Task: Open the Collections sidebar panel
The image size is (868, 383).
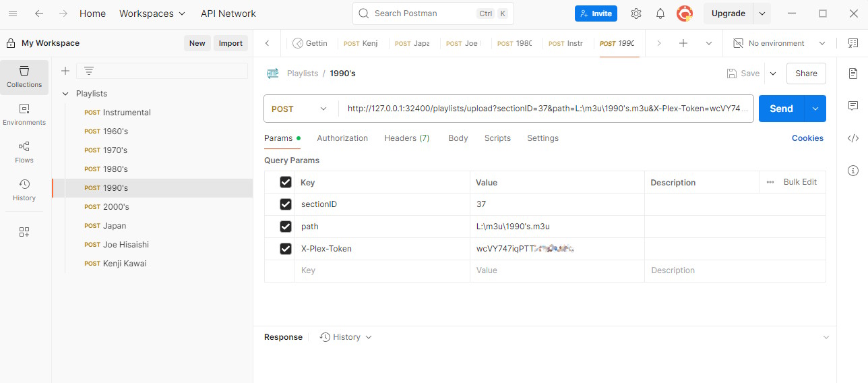Action: pos(24,77)
